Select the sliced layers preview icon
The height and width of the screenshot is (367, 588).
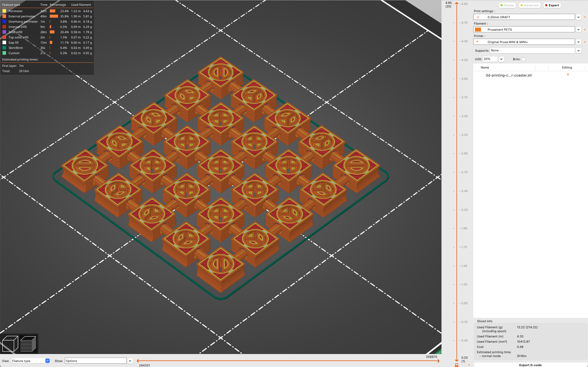(x=28, y=343)
